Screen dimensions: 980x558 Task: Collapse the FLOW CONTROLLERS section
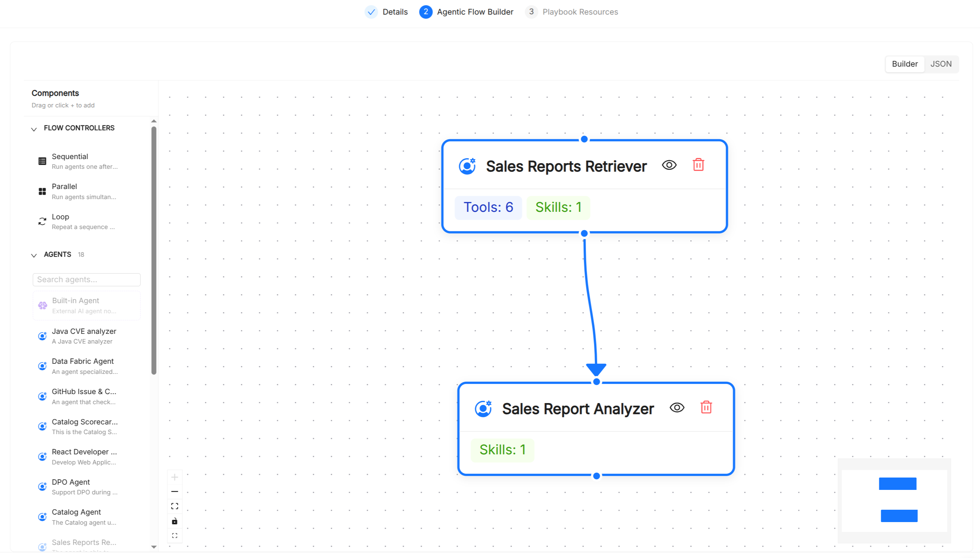[34, 129]
